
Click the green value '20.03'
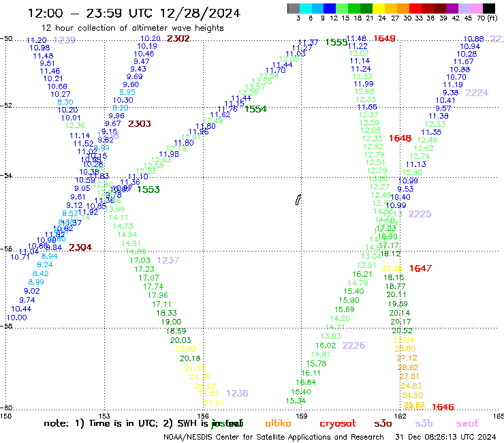[x=180, y=340]
